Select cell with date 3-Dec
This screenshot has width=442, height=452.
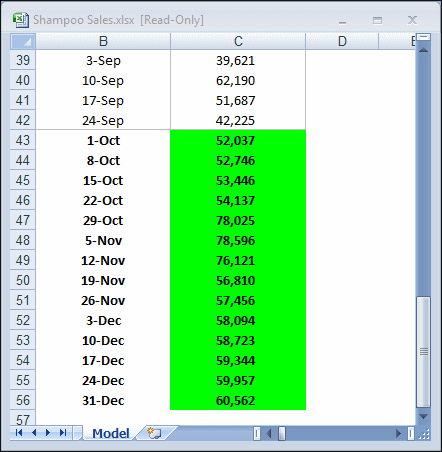coord(103,320)
